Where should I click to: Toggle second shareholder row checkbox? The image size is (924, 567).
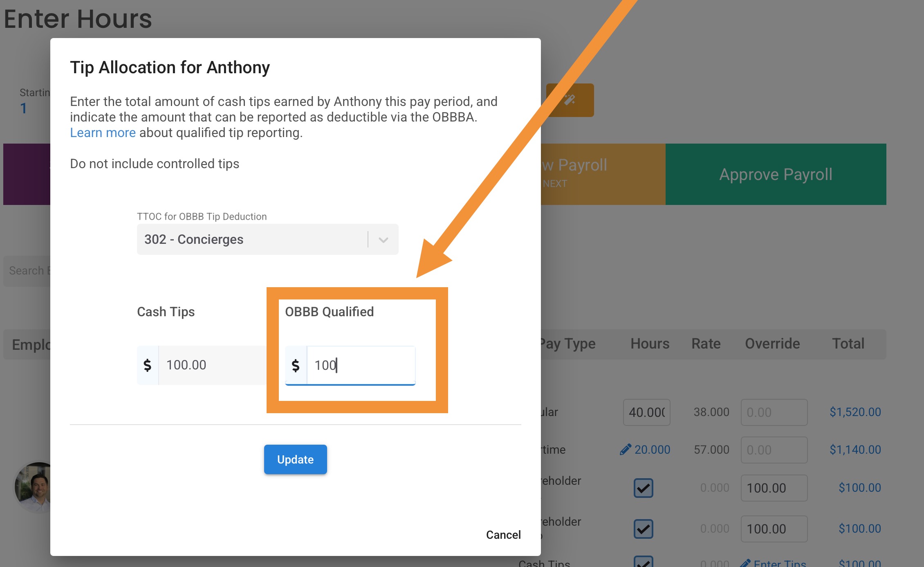(643, 529)
